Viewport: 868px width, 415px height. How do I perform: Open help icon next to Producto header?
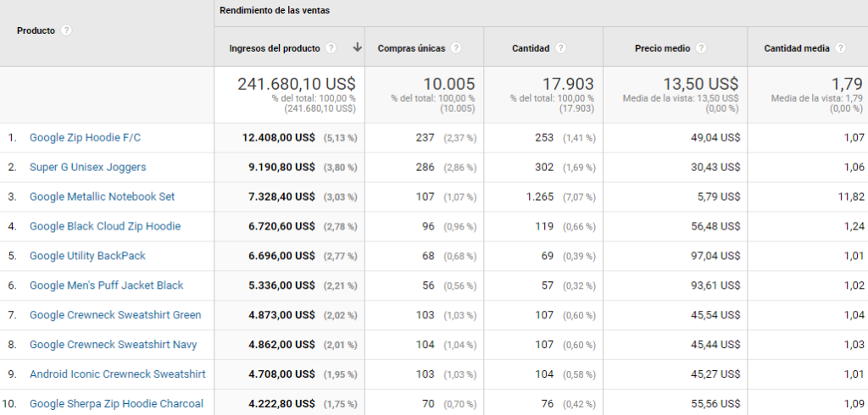pos(66,30)
